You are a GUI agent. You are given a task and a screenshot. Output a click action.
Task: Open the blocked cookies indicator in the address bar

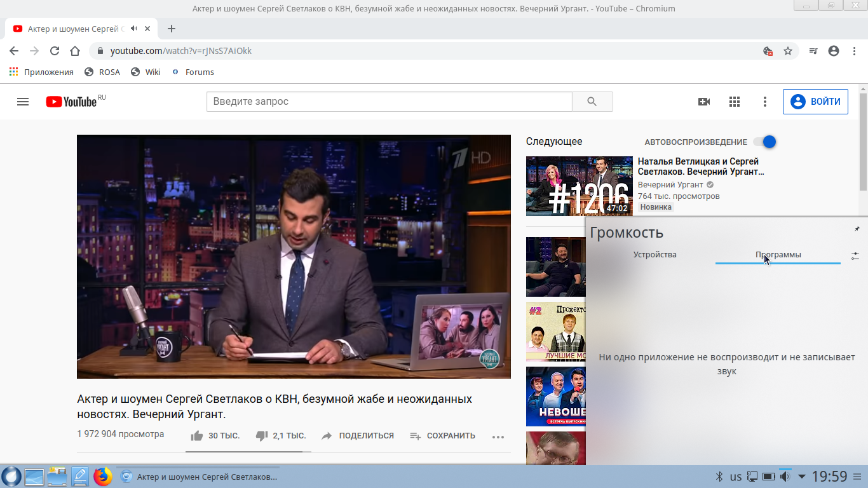(768, 51)
